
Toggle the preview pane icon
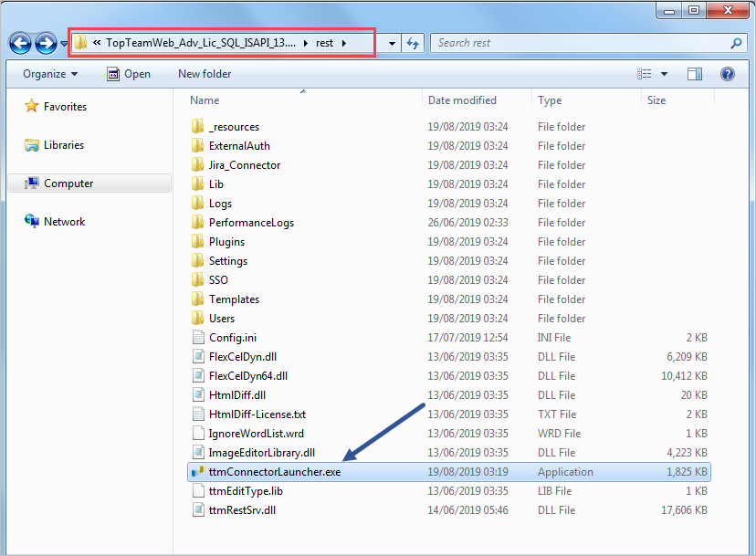coord(694,74)
